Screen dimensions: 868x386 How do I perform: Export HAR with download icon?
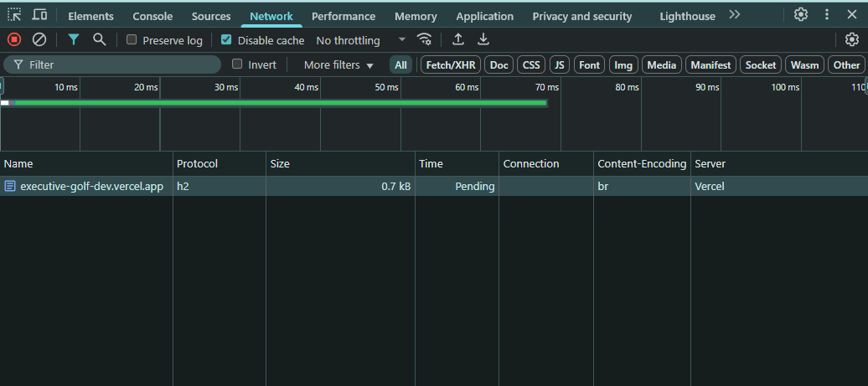click(483, 40)
